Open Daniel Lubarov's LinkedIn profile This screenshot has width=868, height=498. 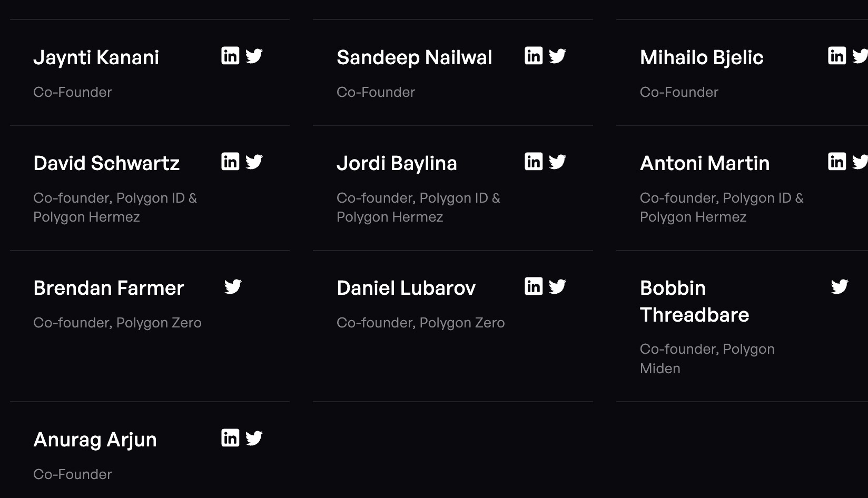534,286
